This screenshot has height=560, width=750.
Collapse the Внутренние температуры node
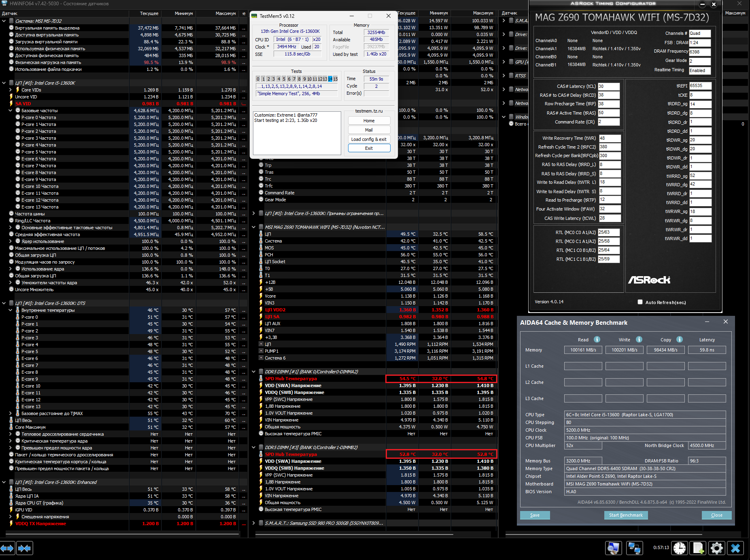pos(11,310)
